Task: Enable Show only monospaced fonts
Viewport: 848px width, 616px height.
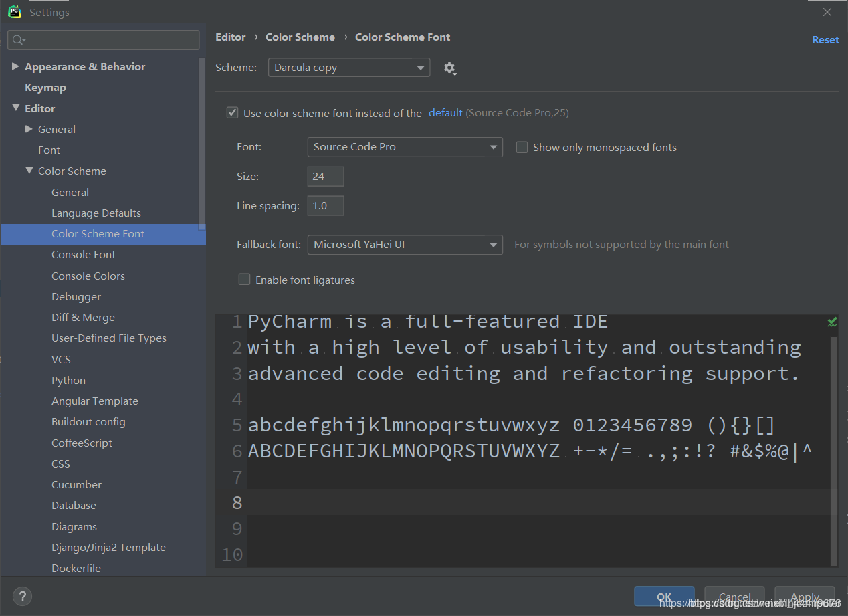Action: pos(522,147)
